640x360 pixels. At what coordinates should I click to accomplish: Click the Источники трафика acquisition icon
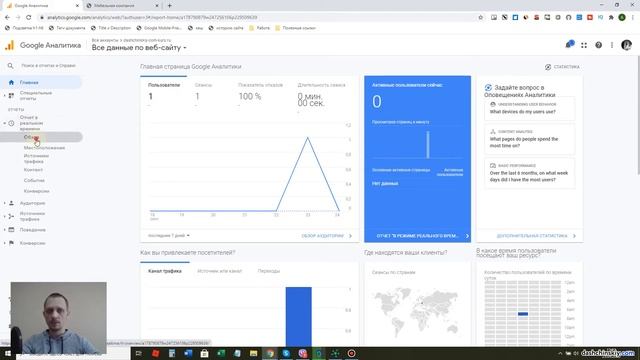(11, 216)
